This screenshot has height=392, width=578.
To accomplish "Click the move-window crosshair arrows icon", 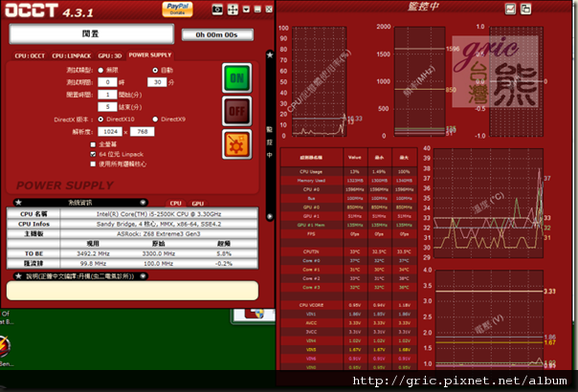I will click(233, 10).
